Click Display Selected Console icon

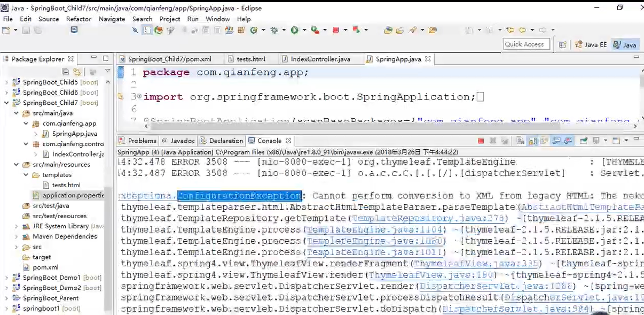(x=596, y=141)
